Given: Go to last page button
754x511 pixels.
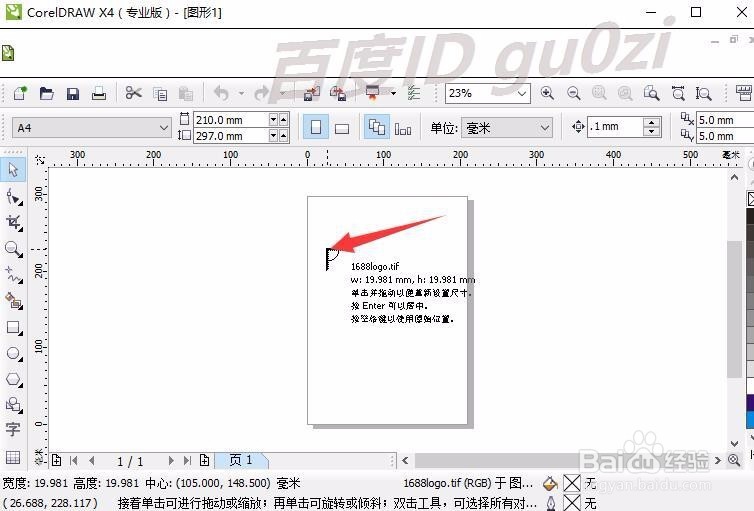Looking at the screenshot, I should click(x=188, y=461).
